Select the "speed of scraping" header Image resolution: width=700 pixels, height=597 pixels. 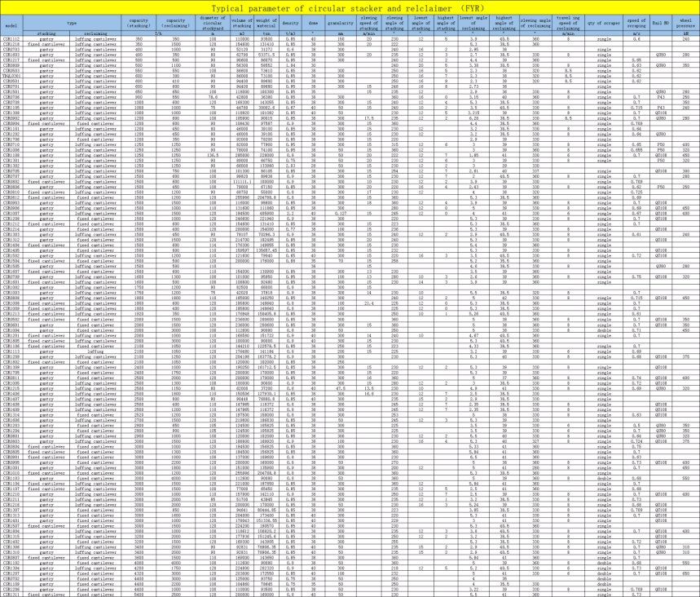click(x=636, y=23)
